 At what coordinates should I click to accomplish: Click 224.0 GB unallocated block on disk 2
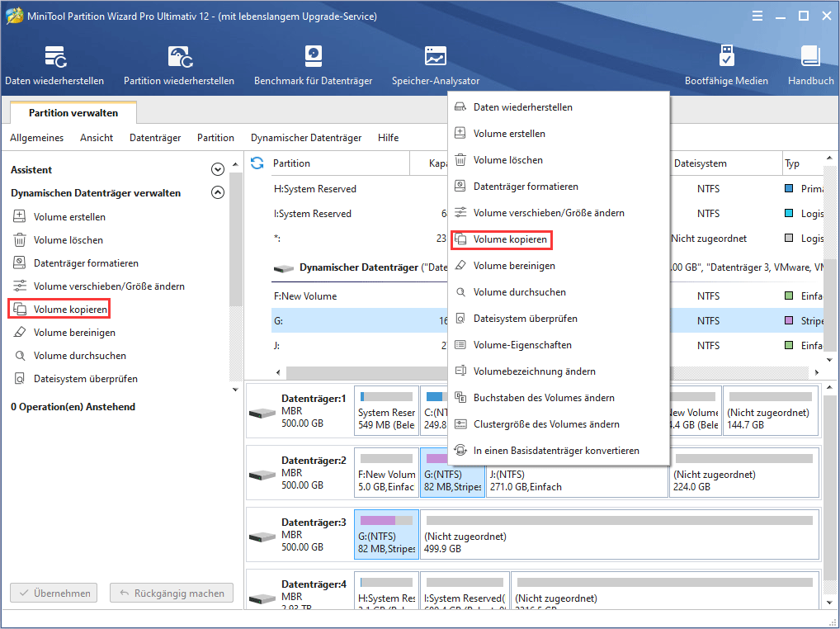[x=744, y=473]
